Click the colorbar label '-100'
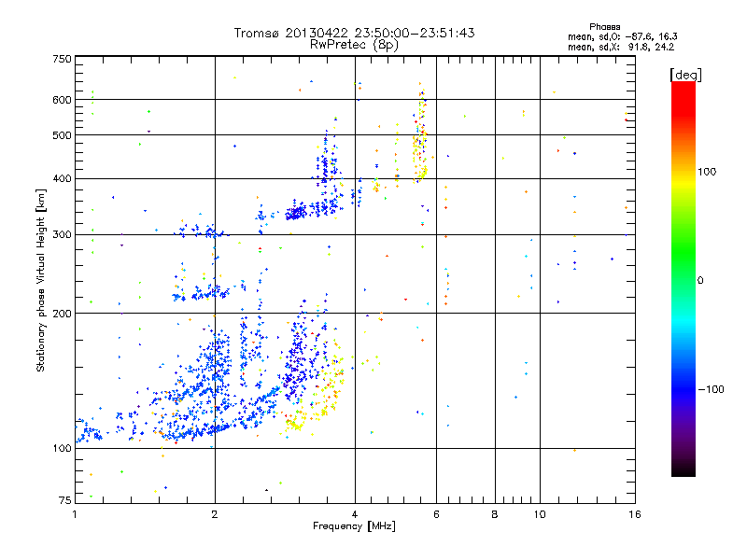747x560 pixels. coord(712,389)
